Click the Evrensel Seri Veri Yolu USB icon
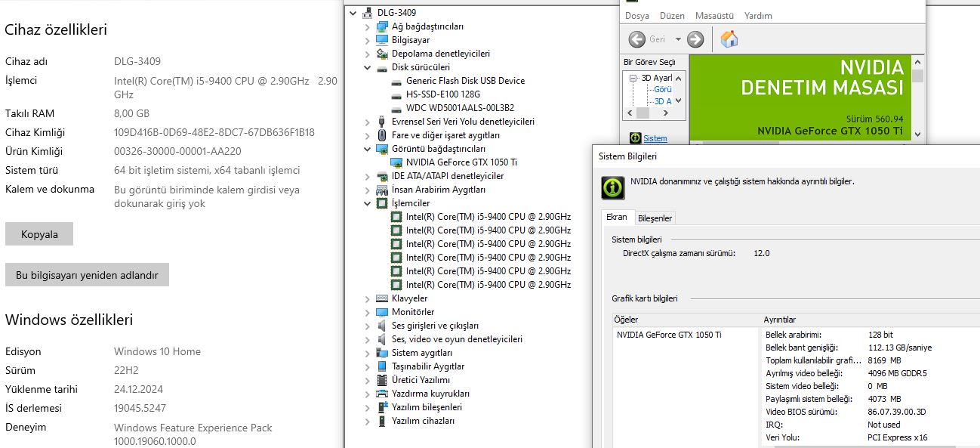The image size is (980, 448). point(382,122)
